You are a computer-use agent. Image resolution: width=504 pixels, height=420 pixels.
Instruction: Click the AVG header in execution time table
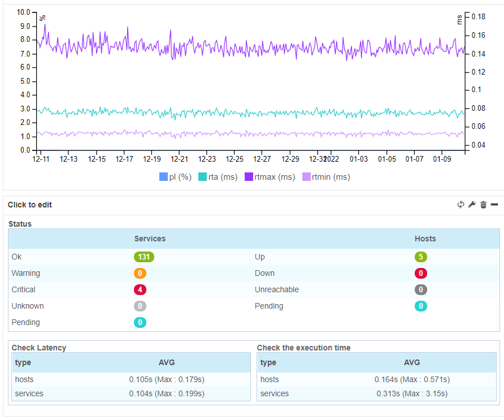click(x=412, y=362)
